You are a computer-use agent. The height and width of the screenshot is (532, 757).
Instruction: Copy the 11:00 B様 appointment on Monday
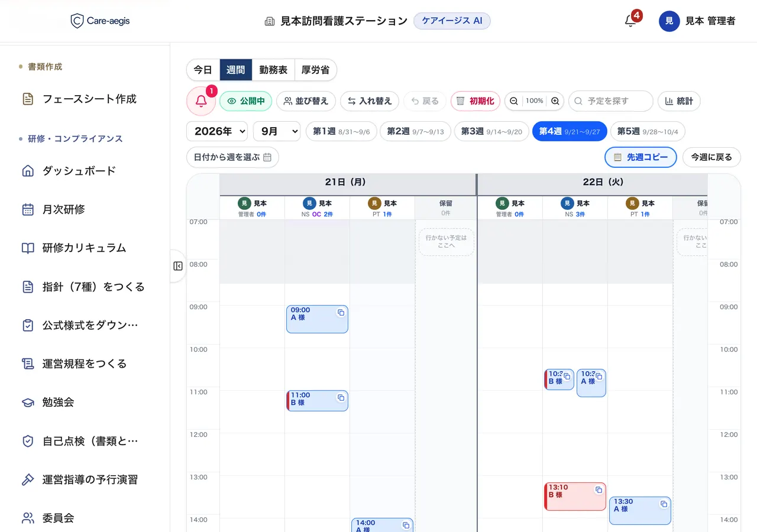341,398
